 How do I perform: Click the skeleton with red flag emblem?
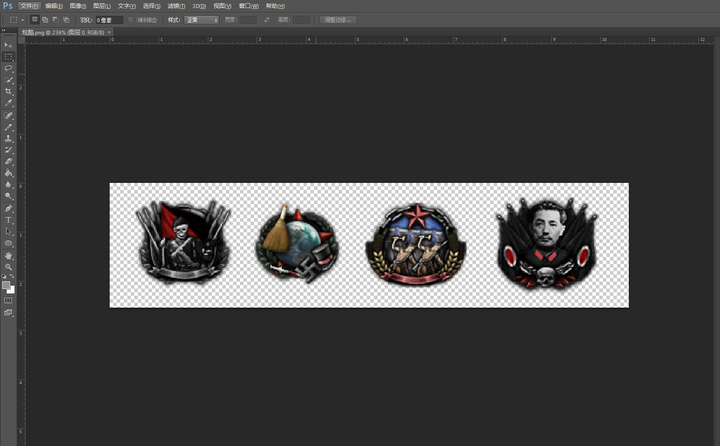tap(183, 241)
